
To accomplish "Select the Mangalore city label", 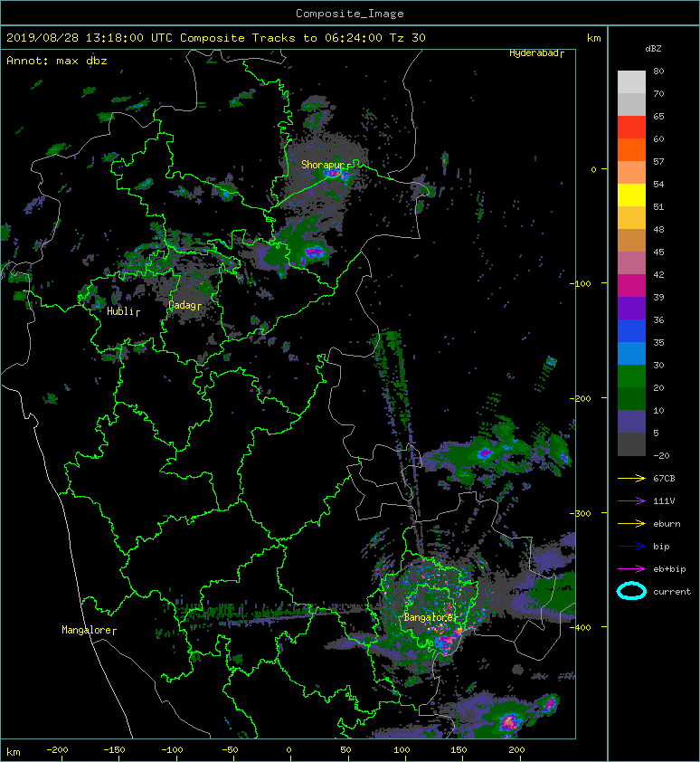I will click(87, 630).
